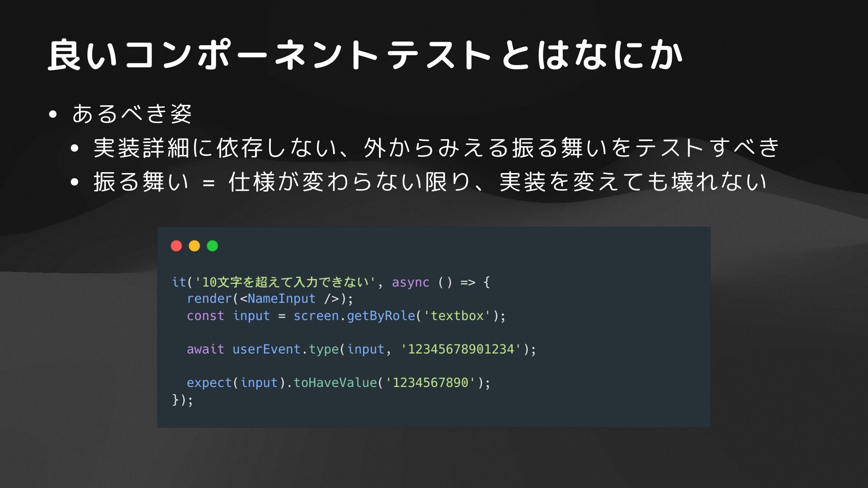Screen dimensions: 868x488
Task: Click the '12345678901234' string literal
Action: click(461, 349)
